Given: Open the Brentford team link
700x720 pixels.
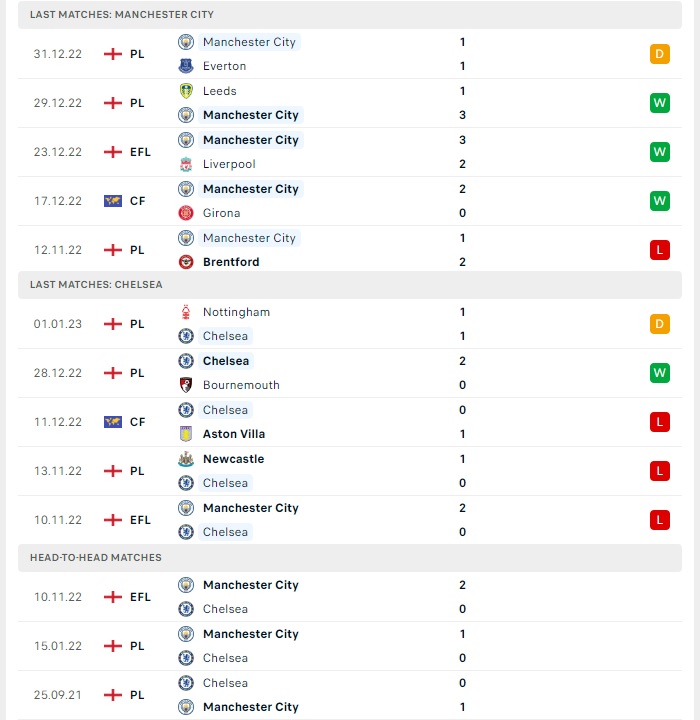Looking at the screenshot, I should tap(231, 262).
